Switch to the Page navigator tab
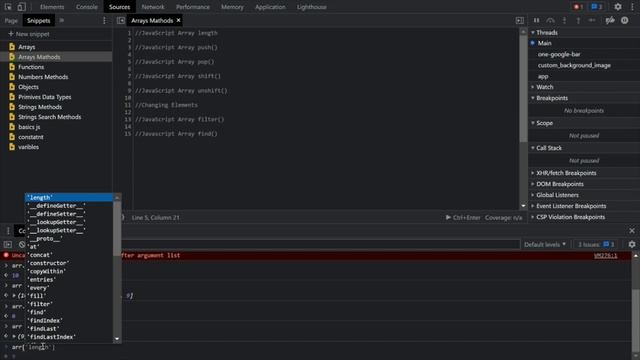This screenshot has height=360, width=640. click(11, 20)
